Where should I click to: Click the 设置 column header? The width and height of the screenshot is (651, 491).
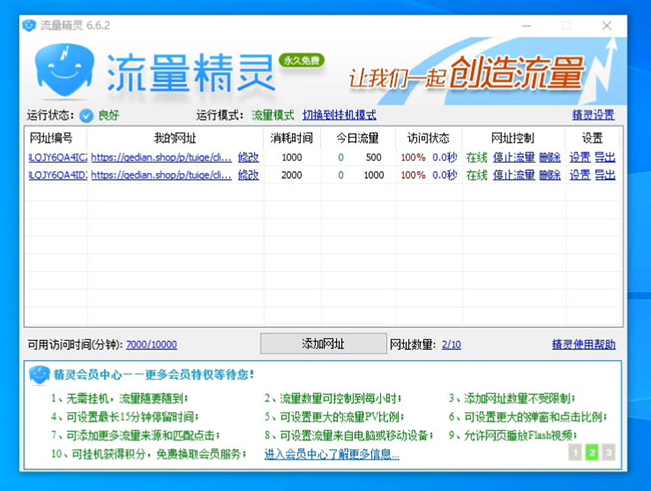[x=592, y=138]
